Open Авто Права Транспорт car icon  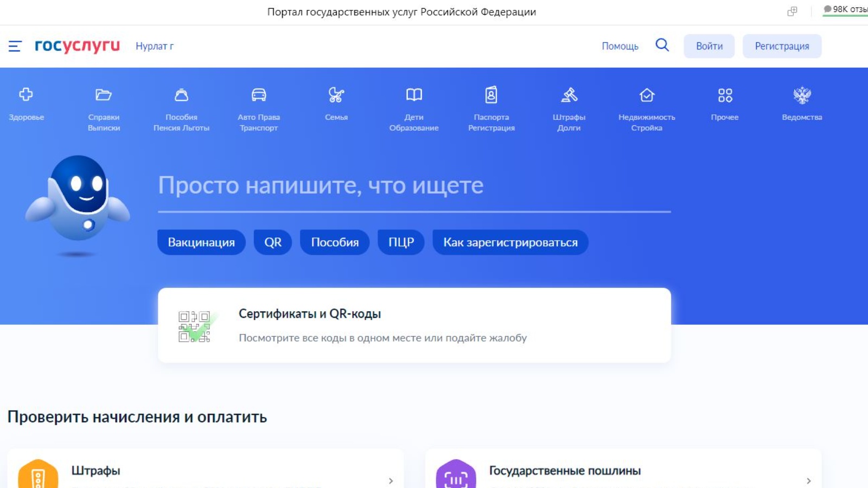259,95
